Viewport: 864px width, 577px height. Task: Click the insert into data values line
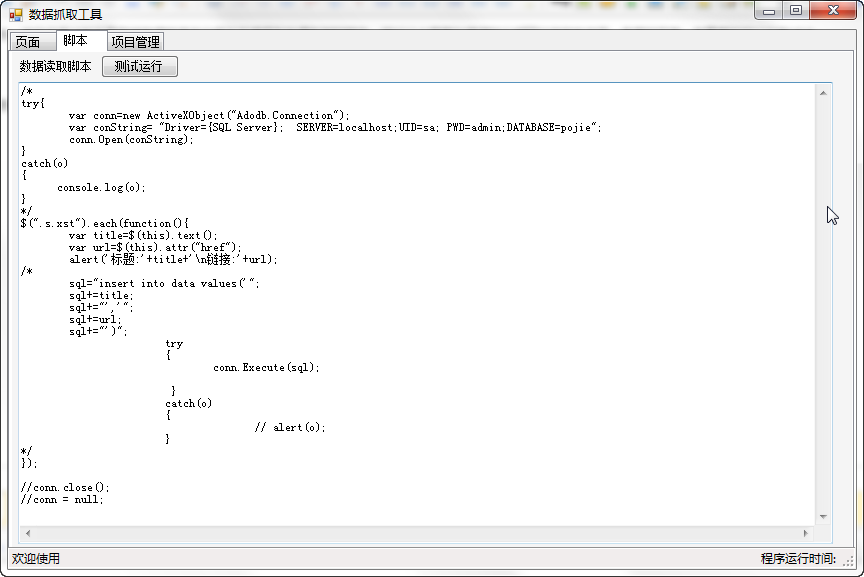click(164, 283)
